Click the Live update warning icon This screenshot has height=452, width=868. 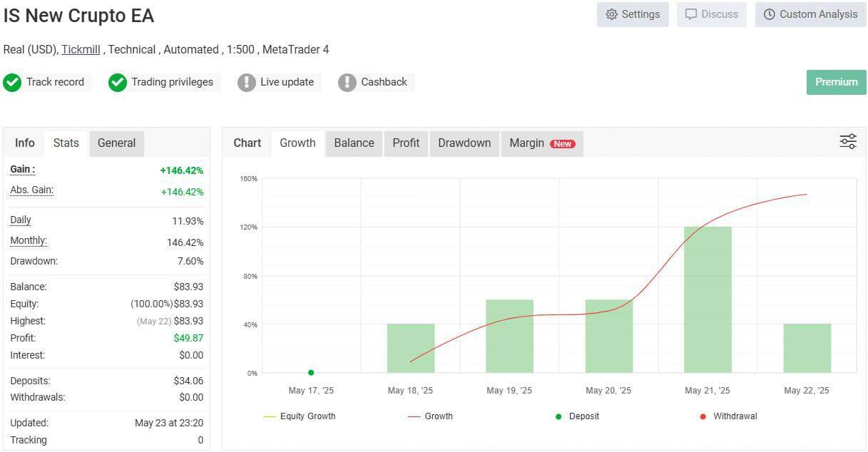click(x=247, y=83)
